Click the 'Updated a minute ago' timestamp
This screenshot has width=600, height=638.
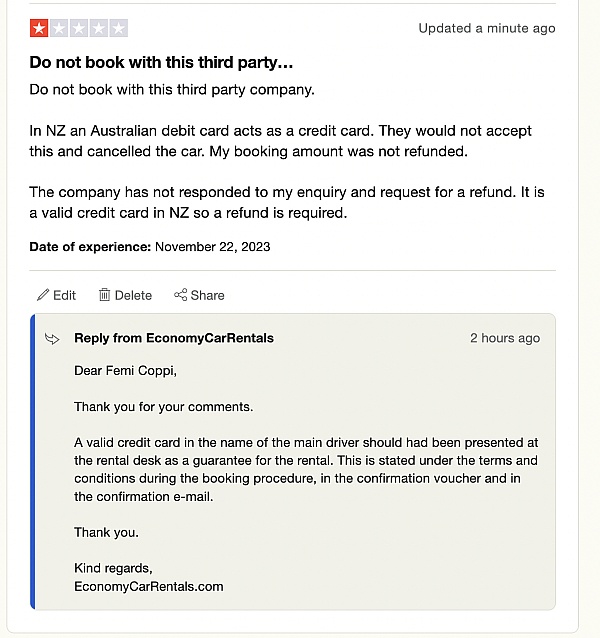pyautogui.click(x=486, y=28)
